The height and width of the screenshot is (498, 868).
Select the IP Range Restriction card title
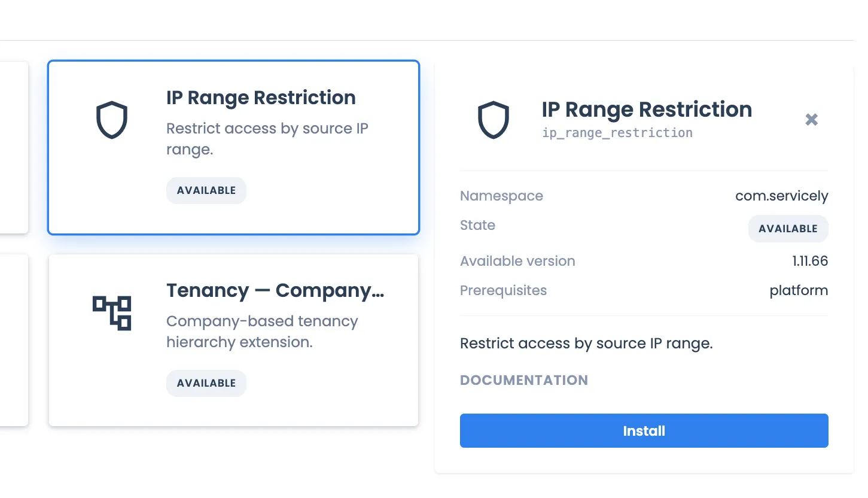tap(261, 98)
